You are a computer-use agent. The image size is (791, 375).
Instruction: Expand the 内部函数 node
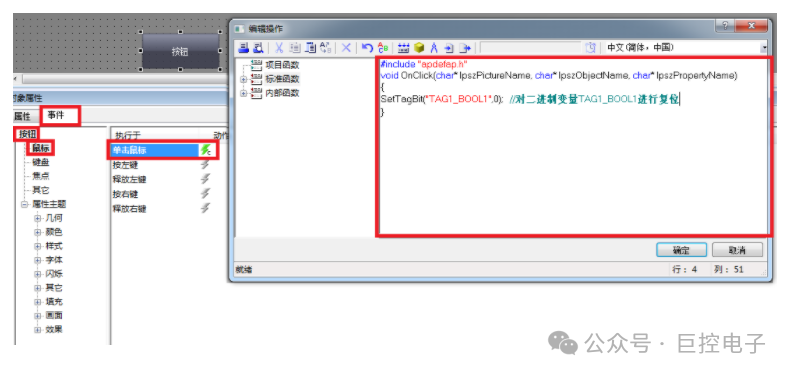(244, 93)
